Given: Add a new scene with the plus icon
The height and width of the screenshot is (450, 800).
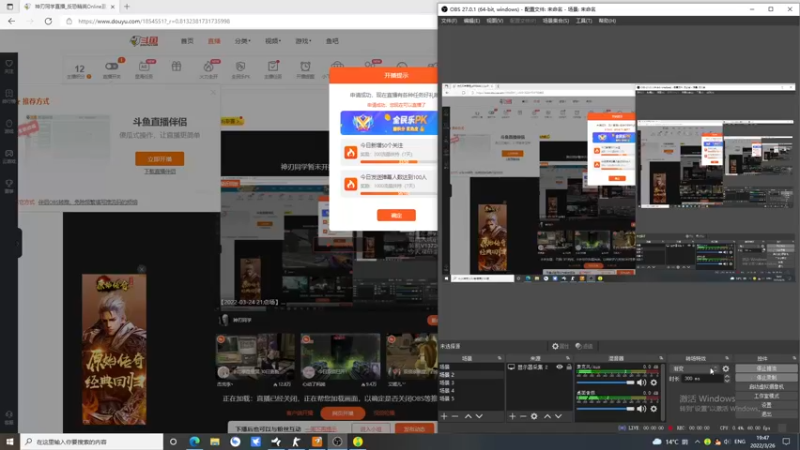Looking at the screenshot, I should click(444, 416).
